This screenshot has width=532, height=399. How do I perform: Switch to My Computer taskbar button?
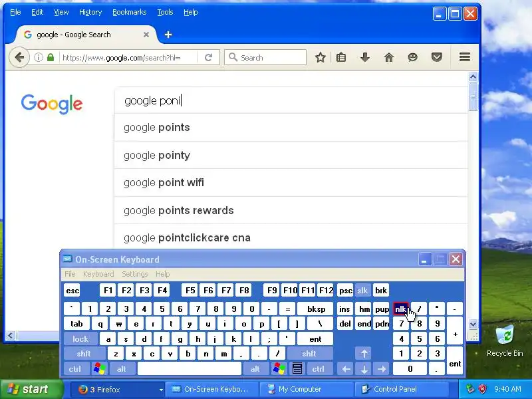[306, 389]
